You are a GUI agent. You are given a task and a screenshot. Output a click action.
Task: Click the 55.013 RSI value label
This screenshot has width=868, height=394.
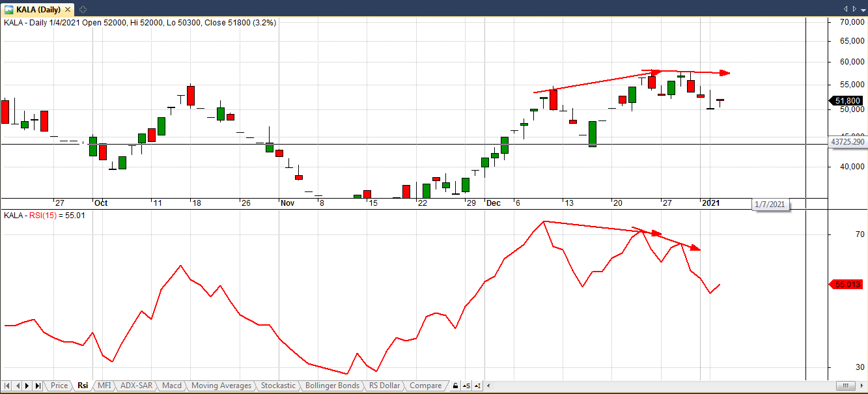point(845,285)
